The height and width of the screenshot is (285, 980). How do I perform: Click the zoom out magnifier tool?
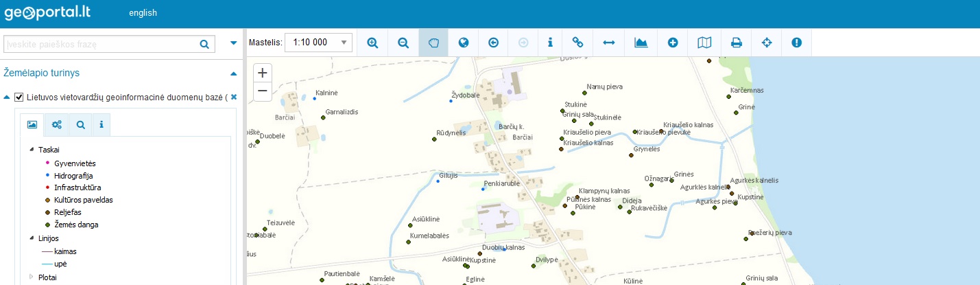point(403,43)
